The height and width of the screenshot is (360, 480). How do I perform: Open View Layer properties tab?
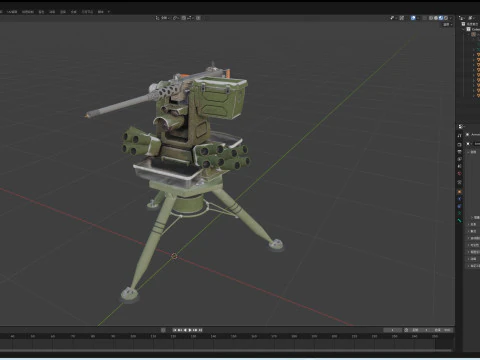click(x=459, y=159)
